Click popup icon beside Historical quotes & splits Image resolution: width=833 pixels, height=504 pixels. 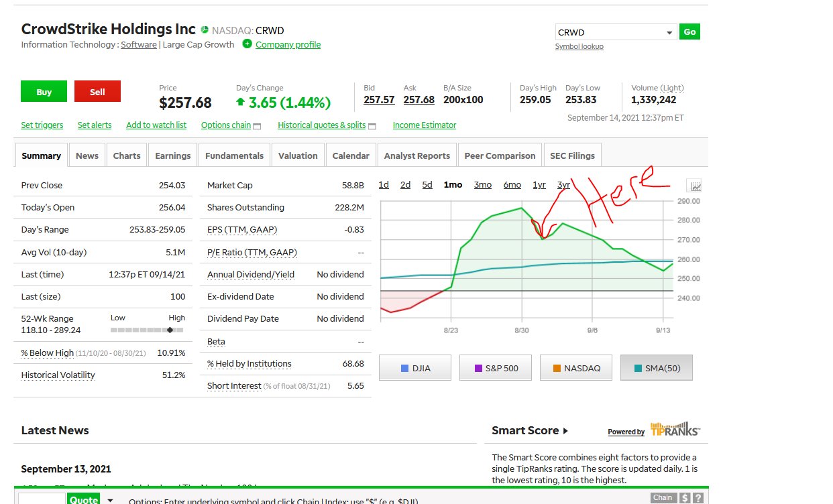[372, 126]
